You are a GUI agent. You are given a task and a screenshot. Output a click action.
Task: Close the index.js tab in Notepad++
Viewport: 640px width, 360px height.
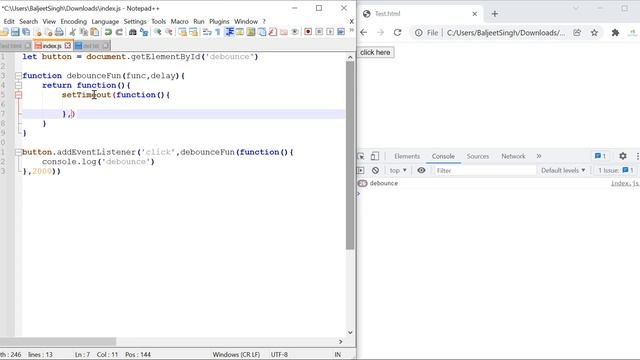click(68, 45)
